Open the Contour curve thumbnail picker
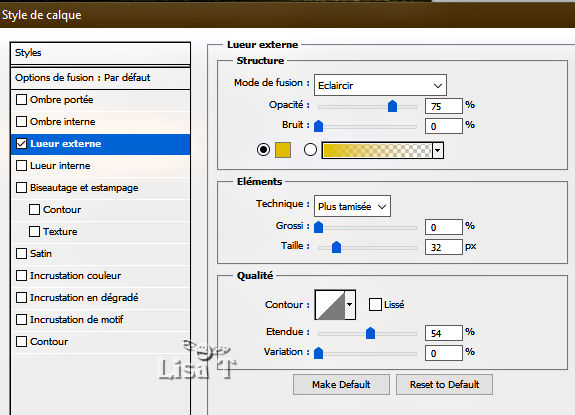 330,305
